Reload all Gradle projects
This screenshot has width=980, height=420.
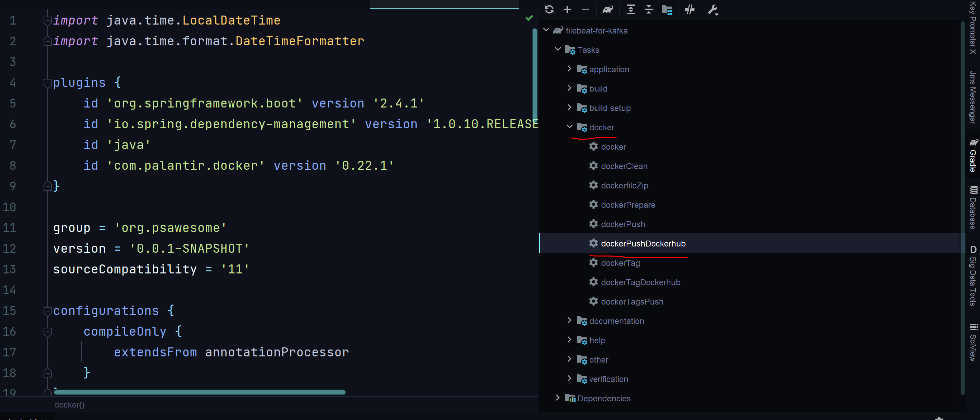pos(549,10)
